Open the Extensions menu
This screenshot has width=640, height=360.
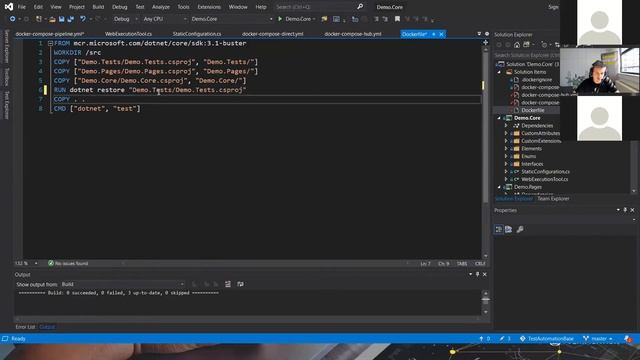[209, 7]
